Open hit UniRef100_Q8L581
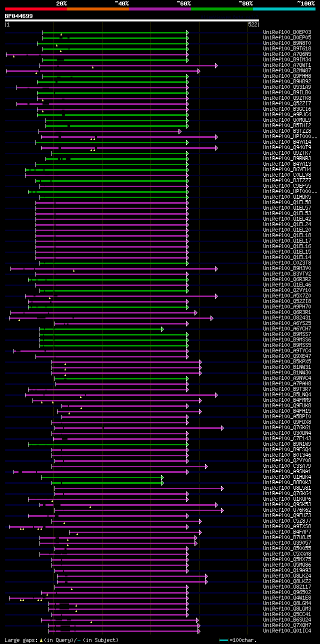The image size is (320, 644). tap(287, 488)
